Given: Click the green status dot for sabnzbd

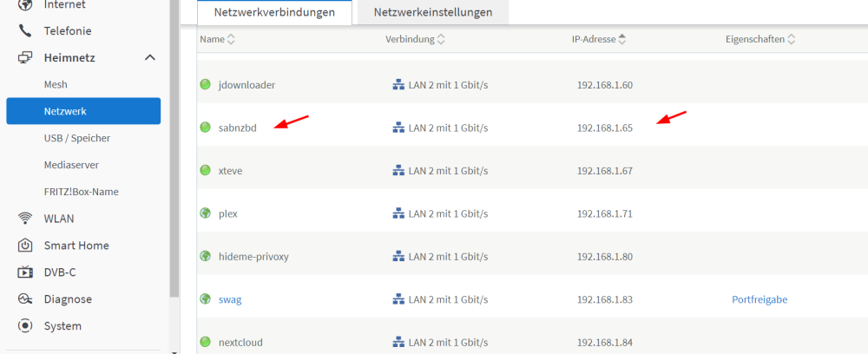Looking at the screenshot, I should coord(206,128).
